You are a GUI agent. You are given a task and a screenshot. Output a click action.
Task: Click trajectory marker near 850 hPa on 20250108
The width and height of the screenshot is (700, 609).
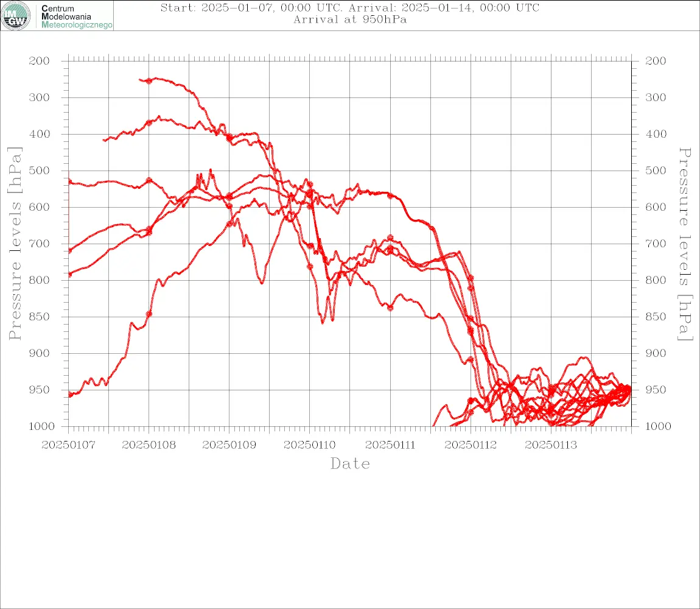tap(149, 314)
